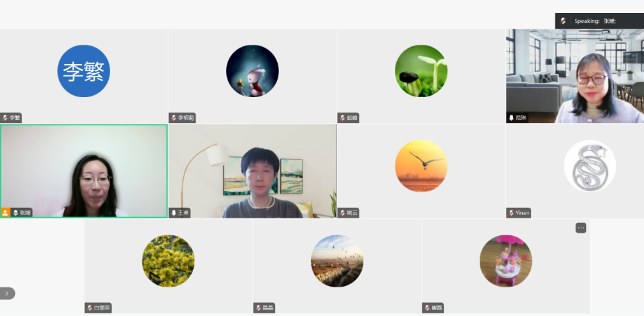644x316 pixels.
Task: Click the three-dots more options button
Action: click(x=580, y=228)
